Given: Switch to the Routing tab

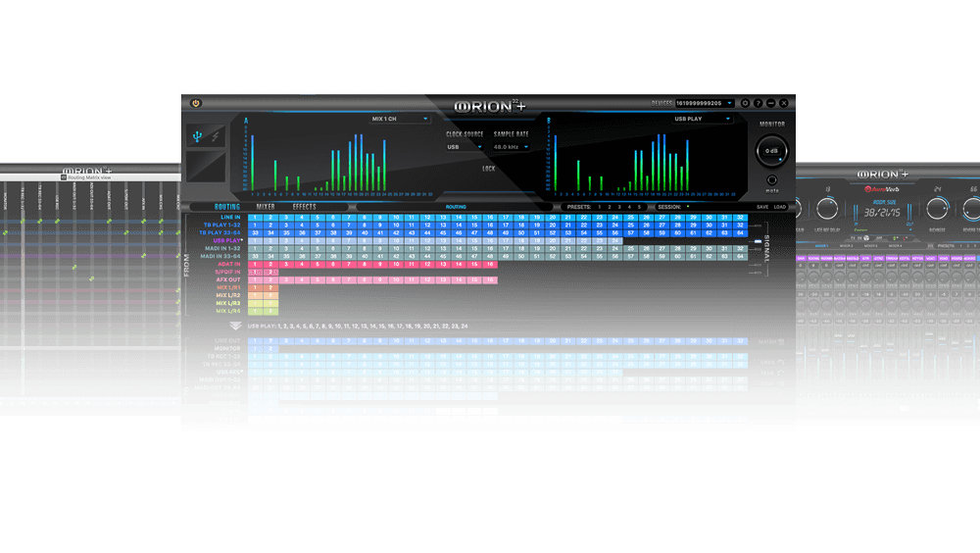Looking at the screenshot, I should (227, 207).
